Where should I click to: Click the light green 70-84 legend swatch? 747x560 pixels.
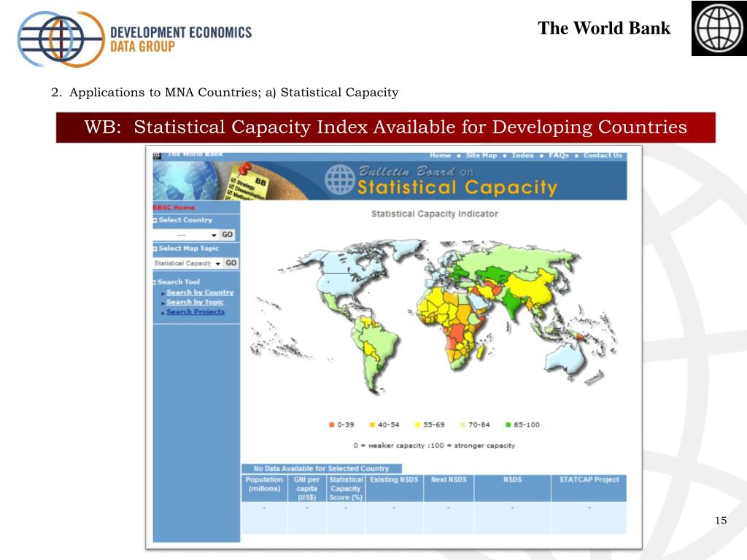(x=463, y=425)
